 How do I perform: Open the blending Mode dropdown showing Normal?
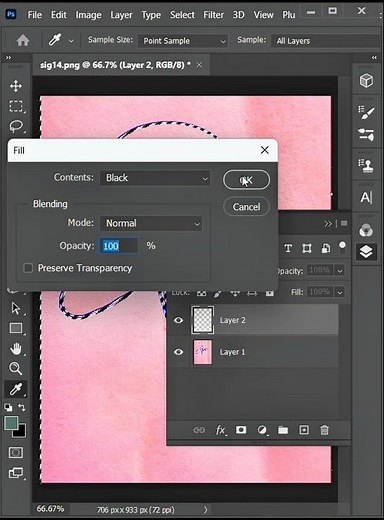click(151, 223)
